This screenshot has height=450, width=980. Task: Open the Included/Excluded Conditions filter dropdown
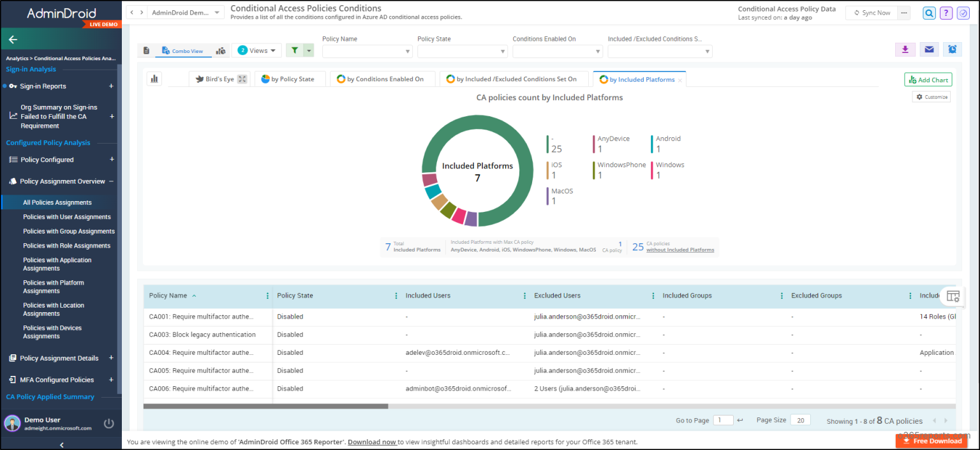[660, 52]
